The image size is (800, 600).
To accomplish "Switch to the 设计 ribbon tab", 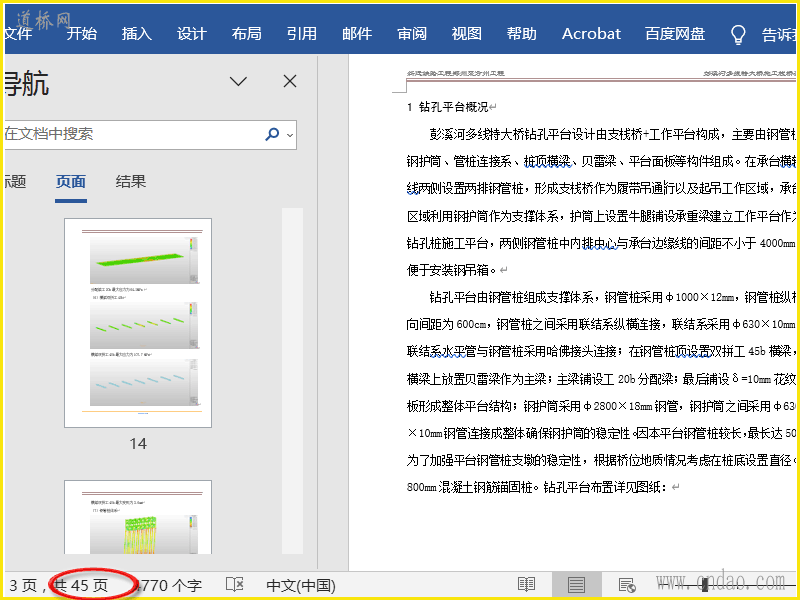I will coord(192,34).
